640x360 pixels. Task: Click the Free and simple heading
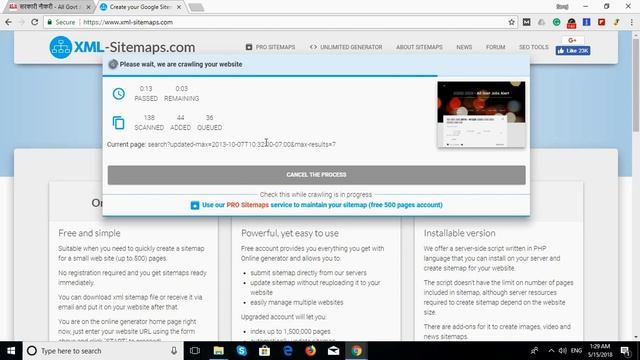89,233
